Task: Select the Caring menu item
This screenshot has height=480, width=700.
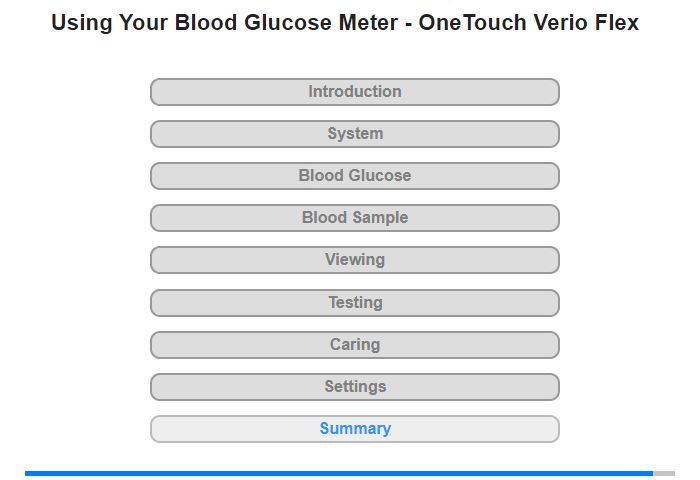Action: click(x=354, y=345)
